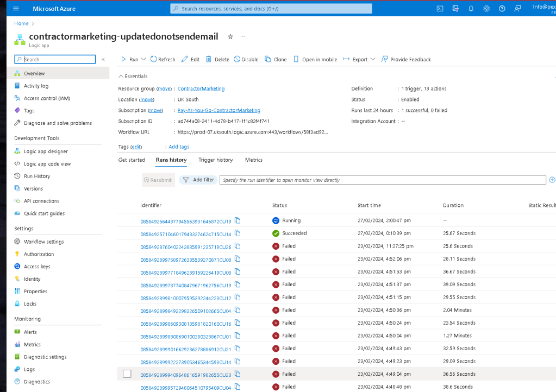
Task: Click move link beside Location
Action: click(146, 99)
